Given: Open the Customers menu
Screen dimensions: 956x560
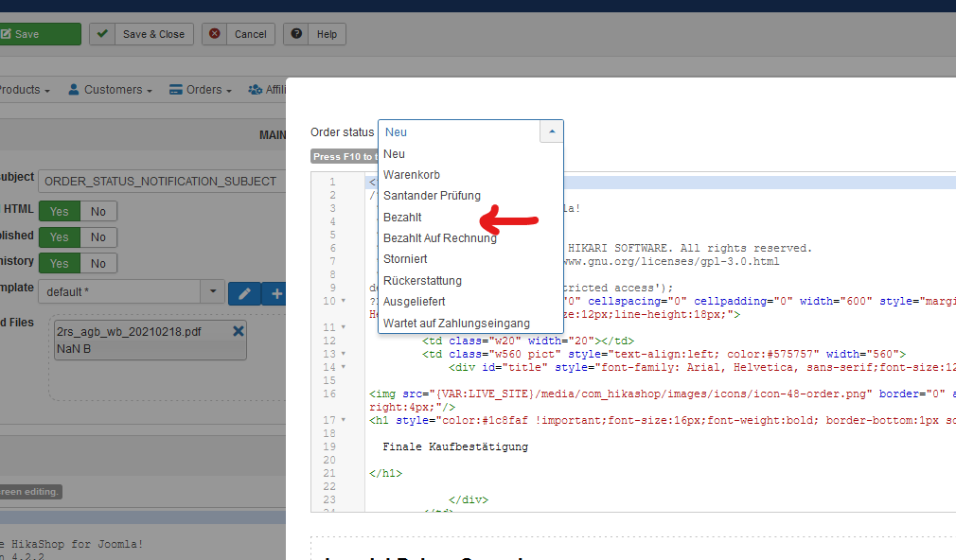Looking at the screenshot, I should point(111,90).
